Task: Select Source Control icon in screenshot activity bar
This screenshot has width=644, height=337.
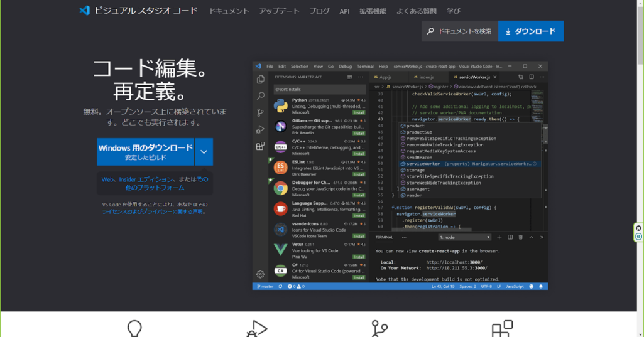Action: coord(260,112)
